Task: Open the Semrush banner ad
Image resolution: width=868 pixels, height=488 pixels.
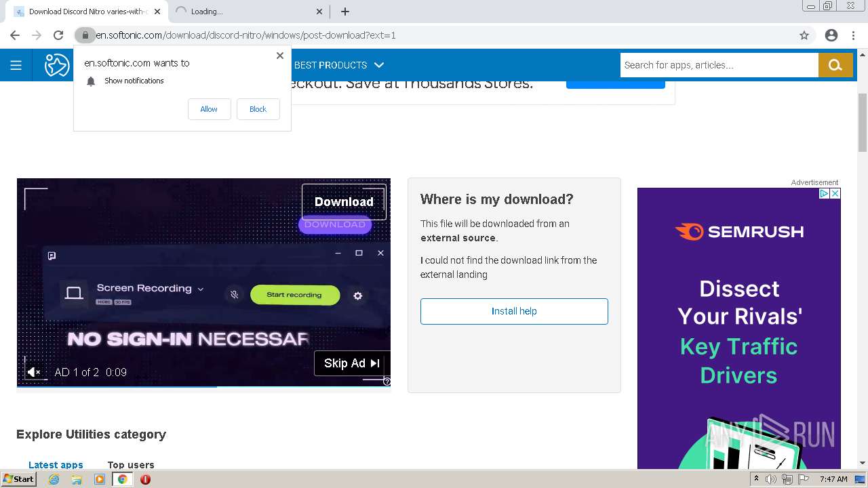Action: [738, 328]
